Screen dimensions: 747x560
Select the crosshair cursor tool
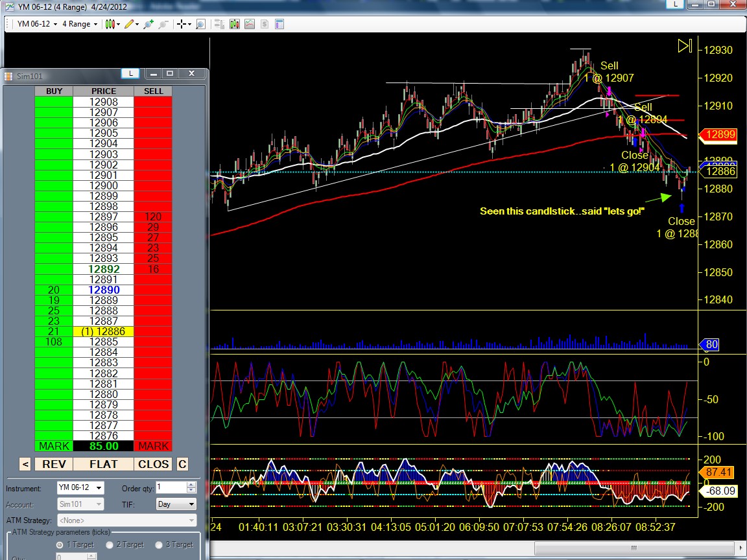coord(181,24)
